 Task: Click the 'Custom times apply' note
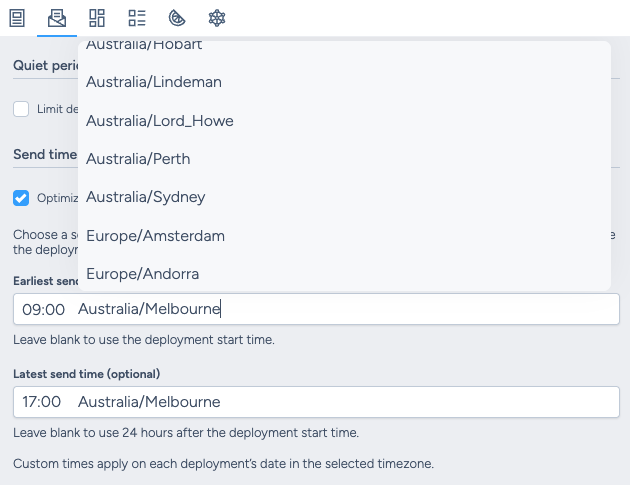(x=223, y=464)
